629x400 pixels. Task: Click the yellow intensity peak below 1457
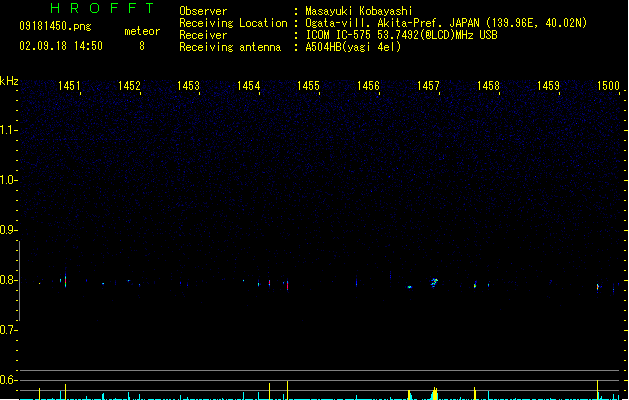coord(435,393)
